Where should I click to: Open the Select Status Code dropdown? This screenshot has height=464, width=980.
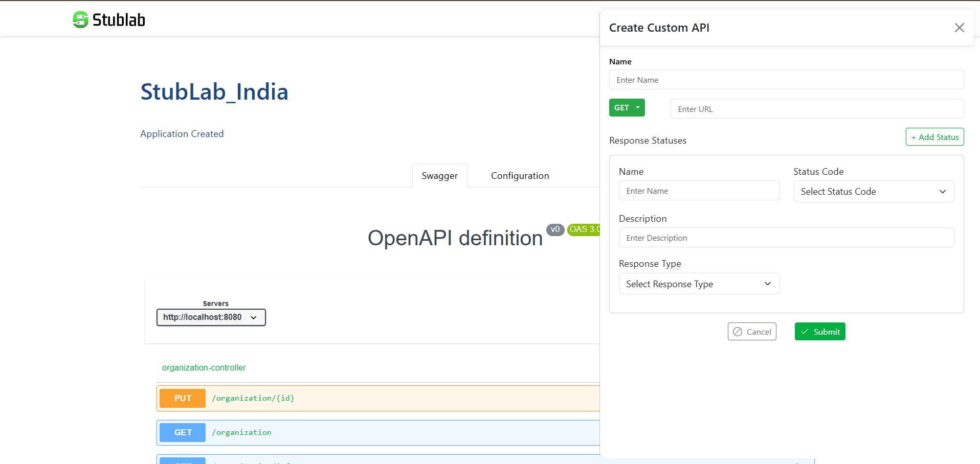click(874, 192)
